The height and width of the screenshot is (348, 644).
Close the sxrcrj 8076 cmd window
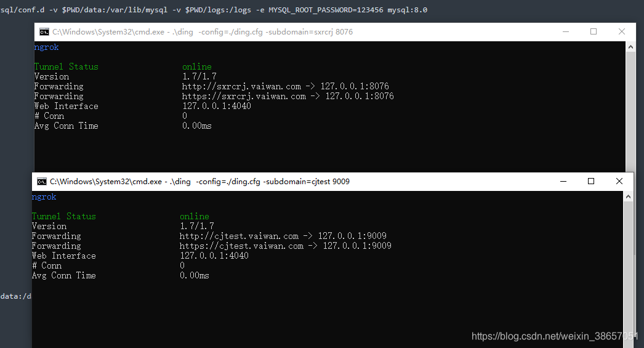(x=622, y=31)
